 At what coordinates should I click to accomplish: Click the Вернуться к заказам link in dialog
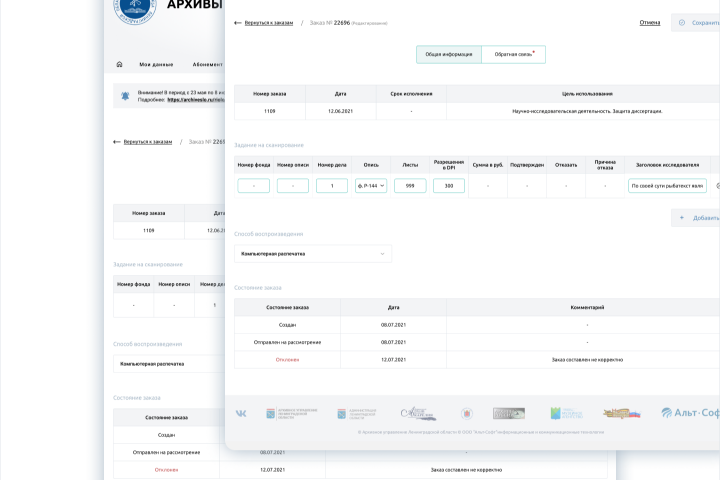coord(269,23)
